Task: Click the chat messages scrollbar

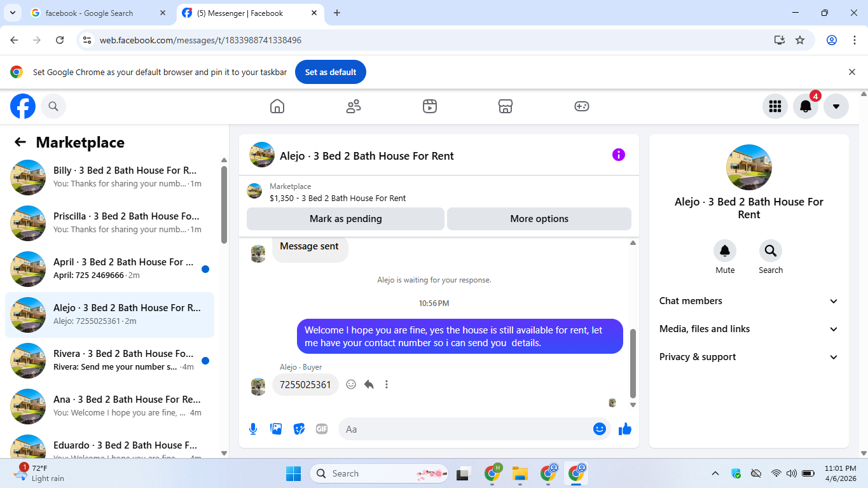Action: [633, 363]
